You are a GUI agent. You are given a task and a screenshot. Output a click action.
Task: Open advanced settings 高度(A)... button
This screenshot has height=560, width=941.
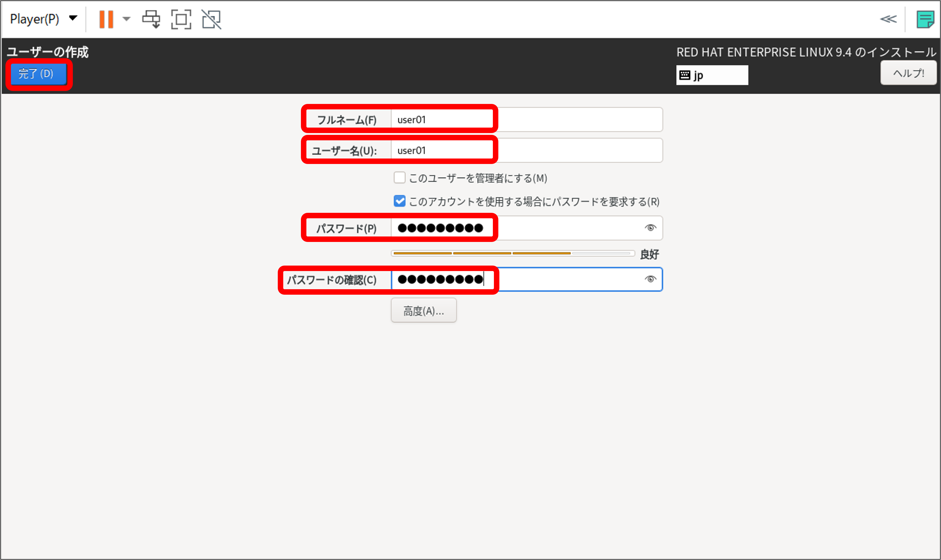coord(423,311)
